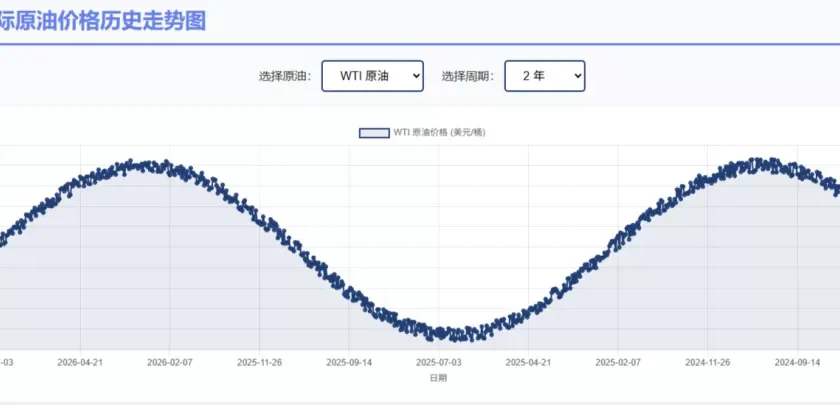
Task: Click the 选择周期 label
Action: point(468,76)
